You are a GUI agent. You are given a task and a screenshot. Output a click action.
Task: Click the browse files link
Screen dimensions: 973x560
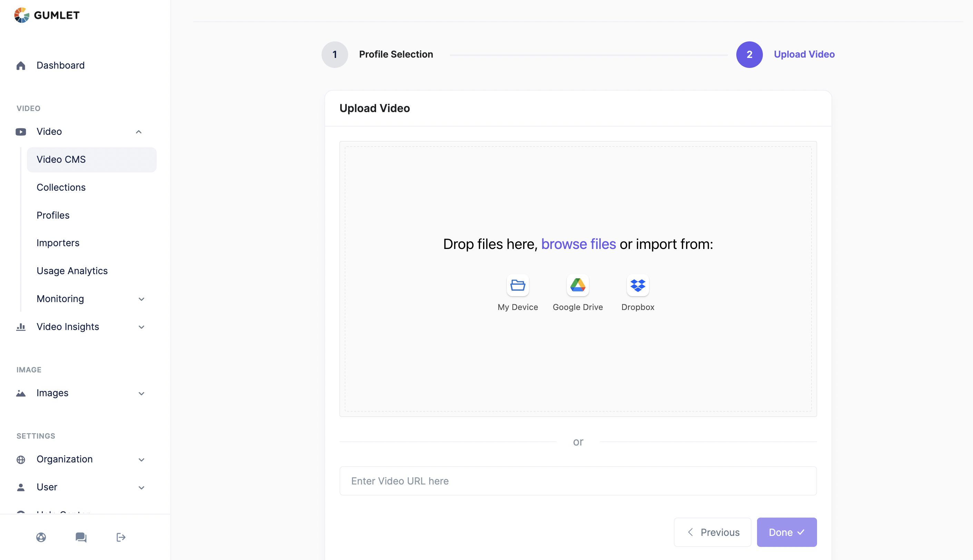coord(578,244)
